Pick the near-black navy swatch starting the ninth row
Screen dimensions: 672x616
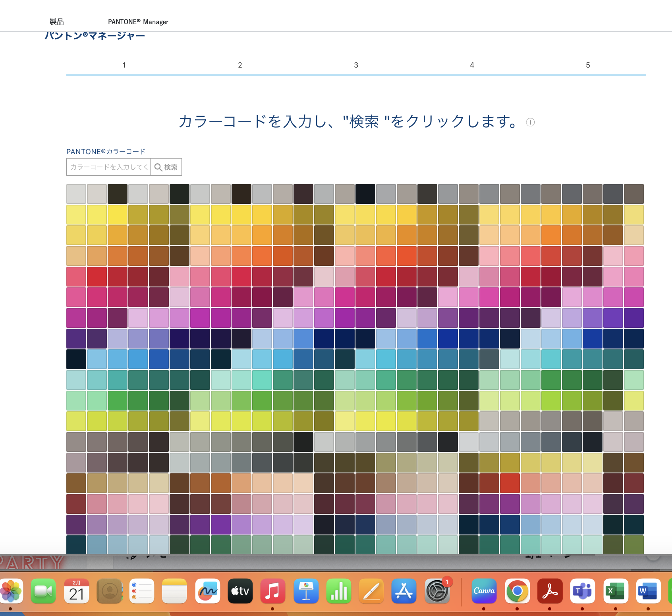pos(76,359)
